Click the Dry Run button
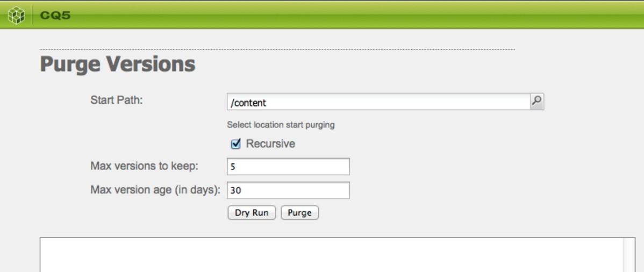The image size is (644, 272). (x=252, y=213)
